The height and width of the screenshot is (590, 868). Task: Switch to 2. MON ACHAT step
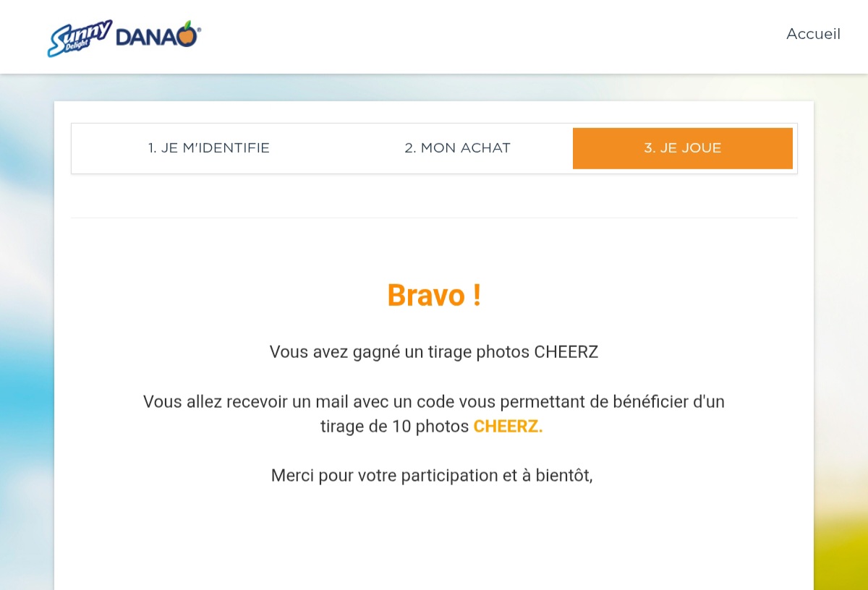click(458, 148)
